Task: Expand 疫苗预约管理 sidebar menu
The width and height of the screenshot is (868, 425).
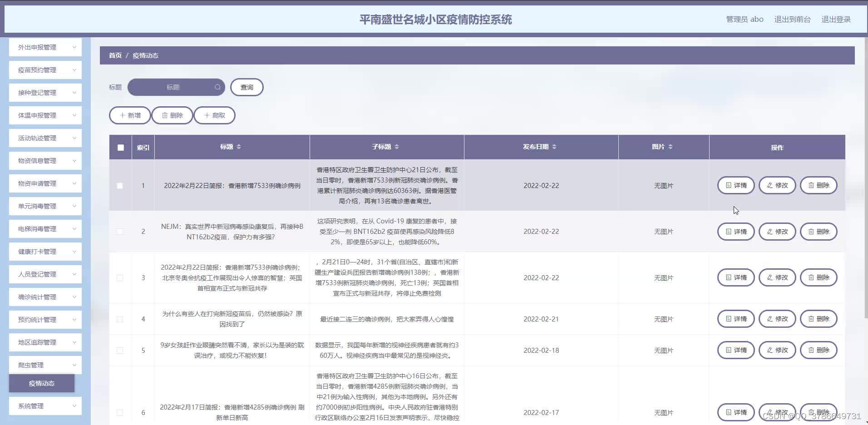Action: tap(45, 70)
